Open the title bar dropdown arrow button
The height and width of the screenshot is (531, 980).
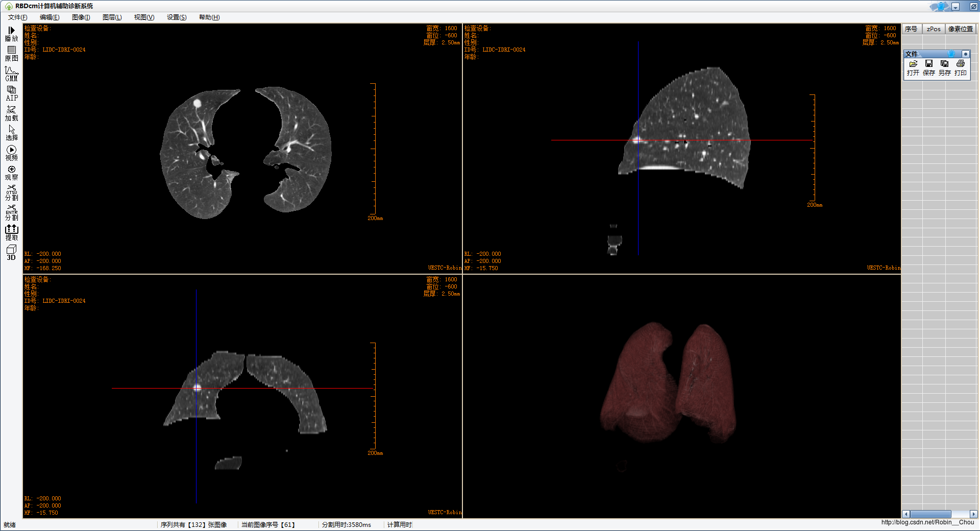pyautogui.click(x=955, y=7)
